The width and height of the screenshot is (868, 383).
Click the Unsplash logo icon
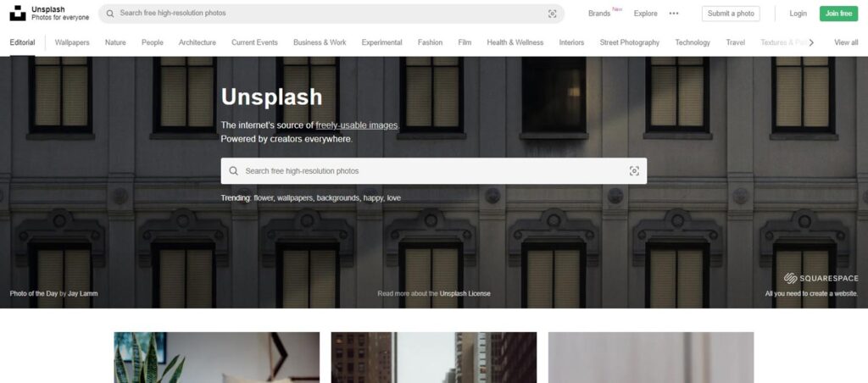point(18,14)
